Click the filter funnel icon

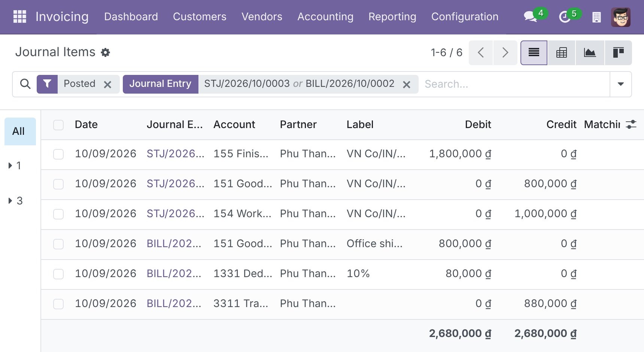click(47, 84)
